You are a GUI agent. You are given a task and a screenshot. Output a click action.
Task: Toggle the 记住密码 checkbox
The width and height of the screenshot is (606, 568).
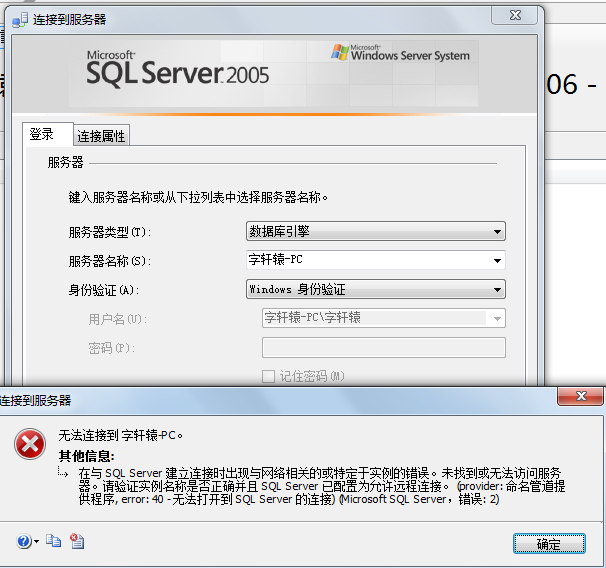coord(268,376)
